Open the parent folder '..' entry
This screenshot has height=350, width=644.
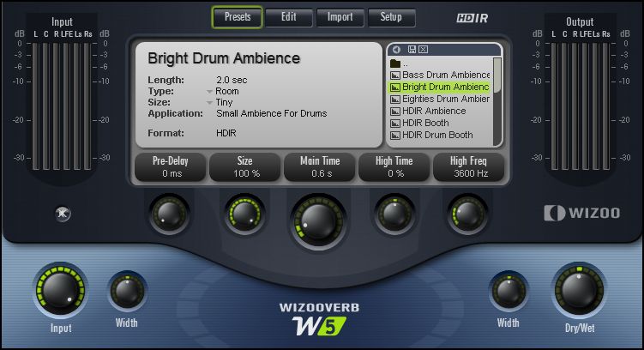pos(400,63)
